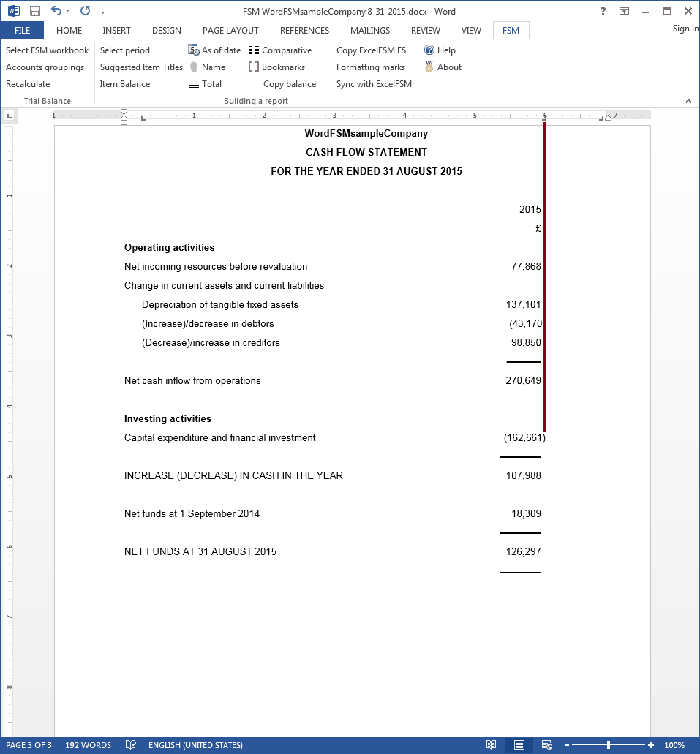Repeat the last action
Viewport: 700px width, 754px height.
tap(85, 10)
